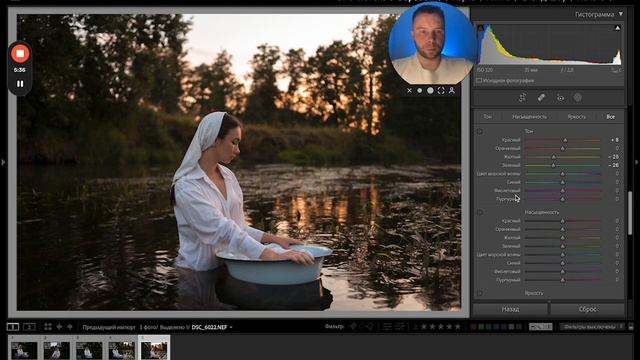This screenshot has width=640, height=360.
Task: Select the first filmstrip thumbnail
Action: point(24,350)
